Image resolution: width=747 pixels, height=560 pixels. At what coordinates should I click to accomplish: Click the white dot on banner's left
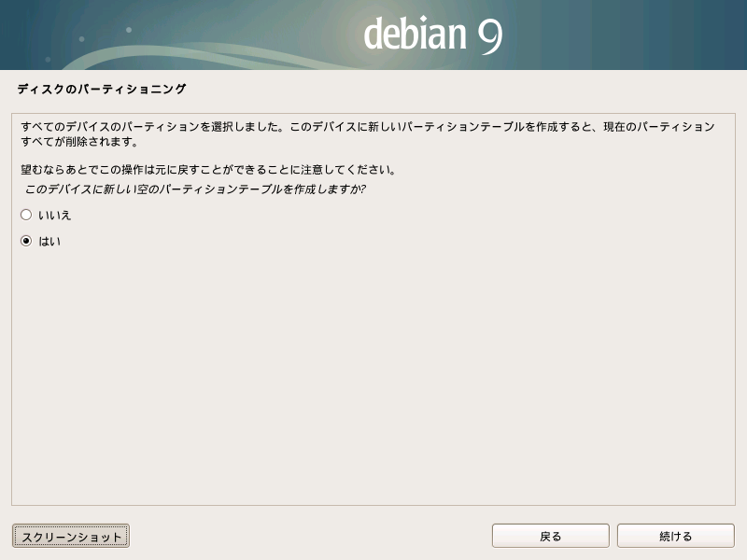[81, 39]
